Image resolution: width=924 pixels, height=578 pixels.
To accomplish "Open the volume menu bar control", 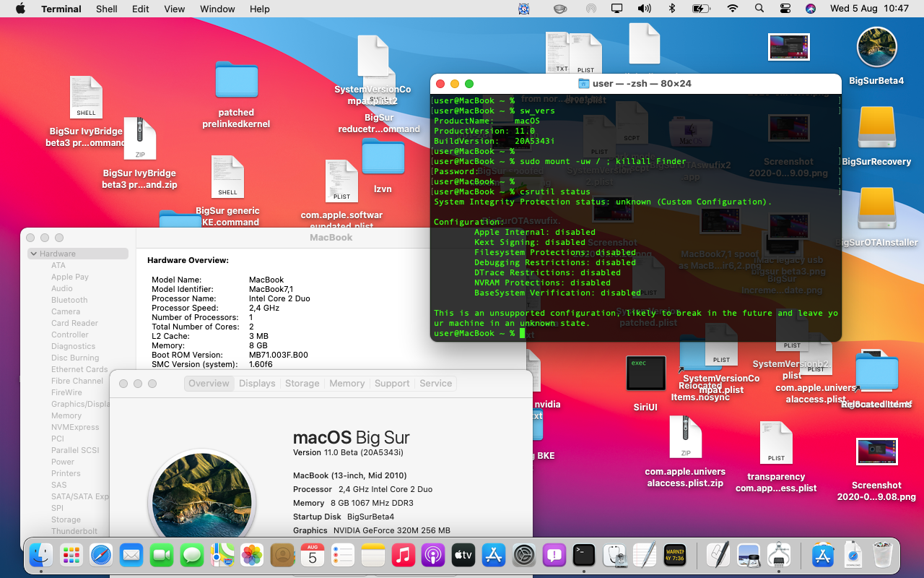I will click(x=644, y=9).
